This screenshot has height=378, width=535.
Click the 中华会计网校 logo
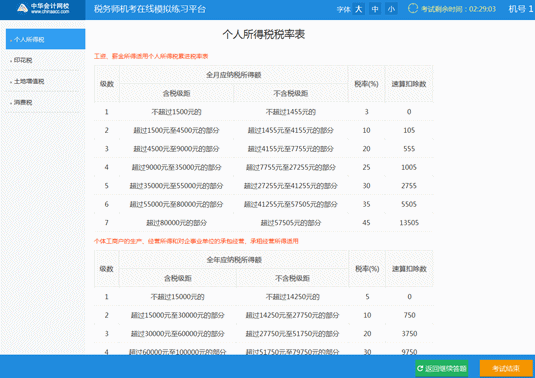(43, 9)
